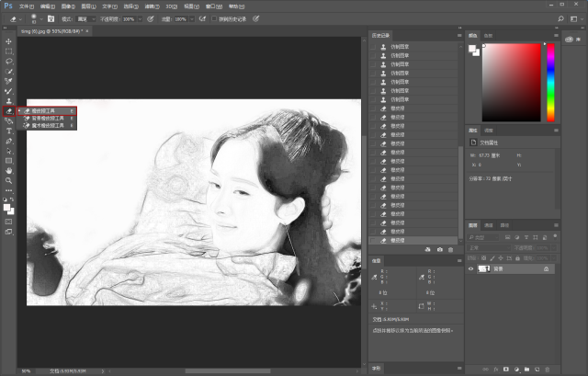Select the Eyedropper tool in toolbar
The image size is (588, 376).
[8, 81]
